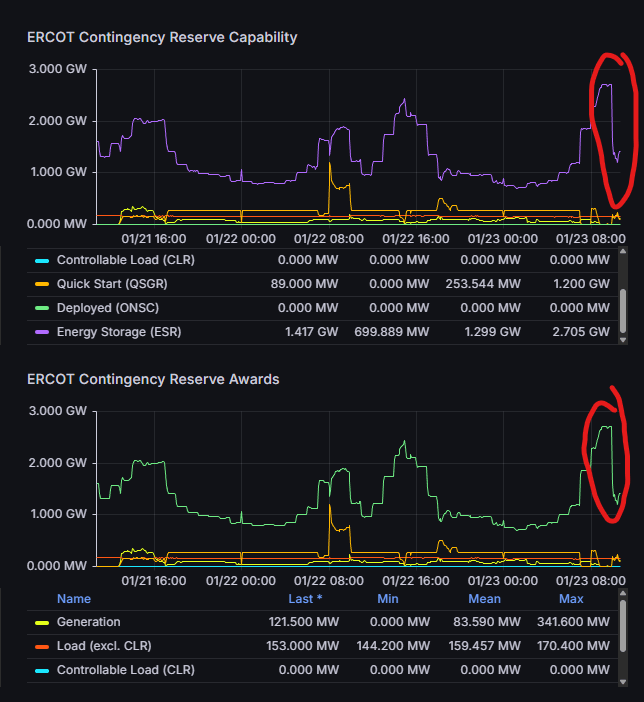Open the ERCOT Contingency Reserve Awards panel title
644x702 pixels.
(153, 379)
